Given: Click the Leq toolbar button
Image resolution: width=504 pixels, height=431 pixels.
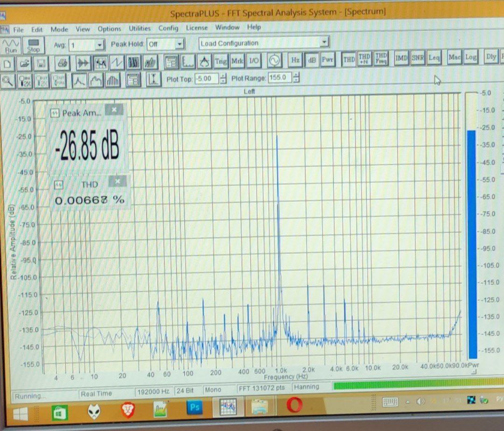Looking at the screenshot, I should (x=434, y=57).
